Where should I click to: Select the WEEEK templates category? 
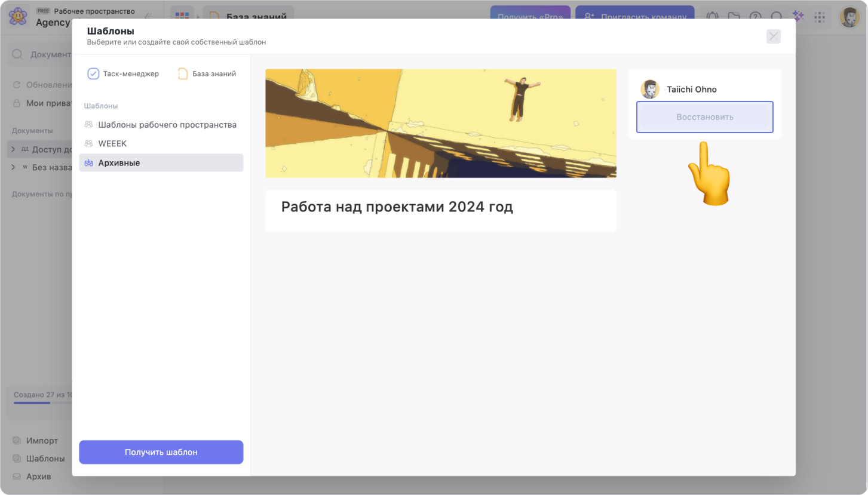[x=161, y=144]
